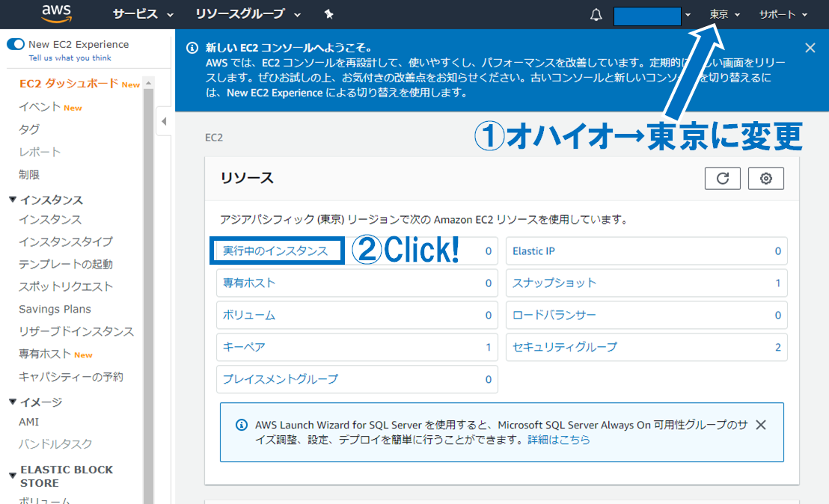829x504 pixels.
Task: Click the info icon in welcome banner
Action: [192, 48]
